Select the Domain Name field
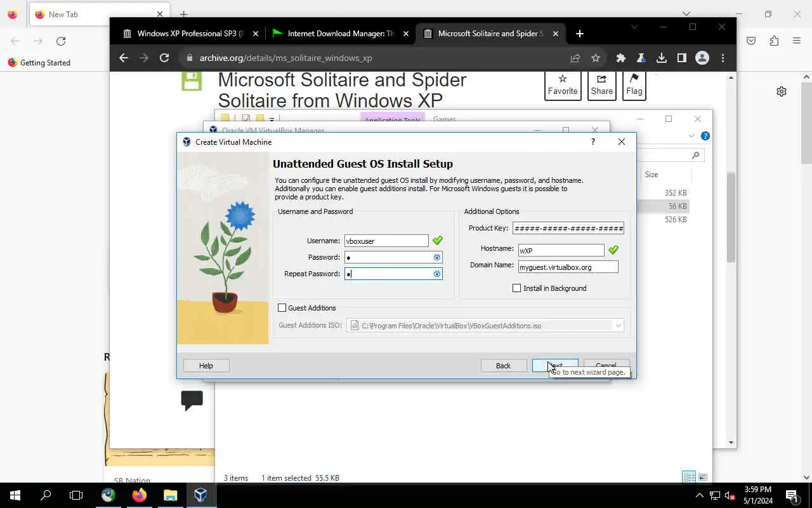The height and width of the screenshot is (508, 812). tap(568, 267)
